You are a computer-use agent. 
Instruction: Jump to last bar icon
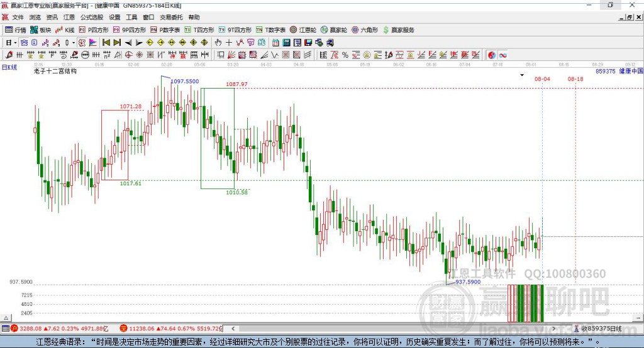pyautogui.click(x=117, y=43)
